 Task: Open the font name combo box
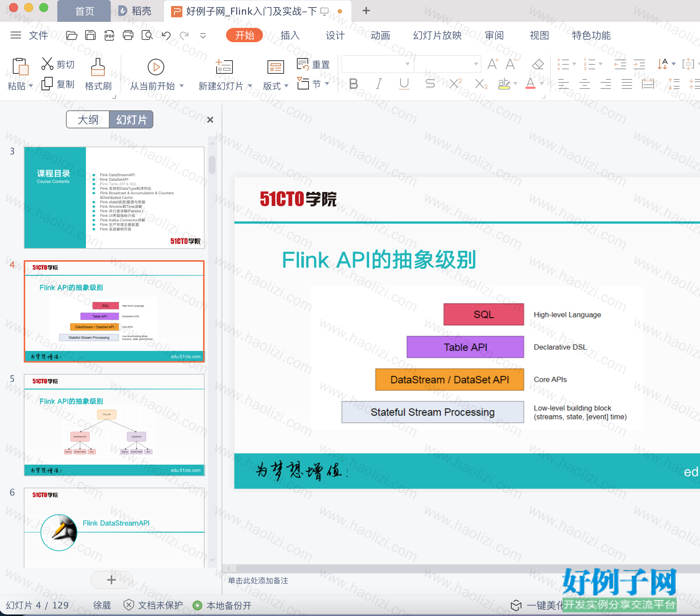tap(377, 64)
